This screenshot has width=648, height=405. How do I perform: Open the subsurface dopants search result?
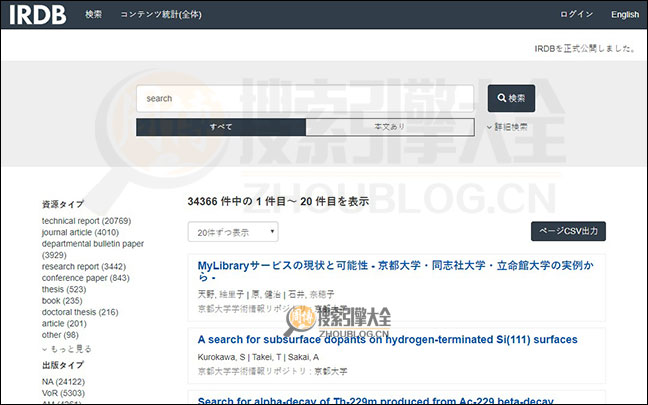[x=387, y=340]
